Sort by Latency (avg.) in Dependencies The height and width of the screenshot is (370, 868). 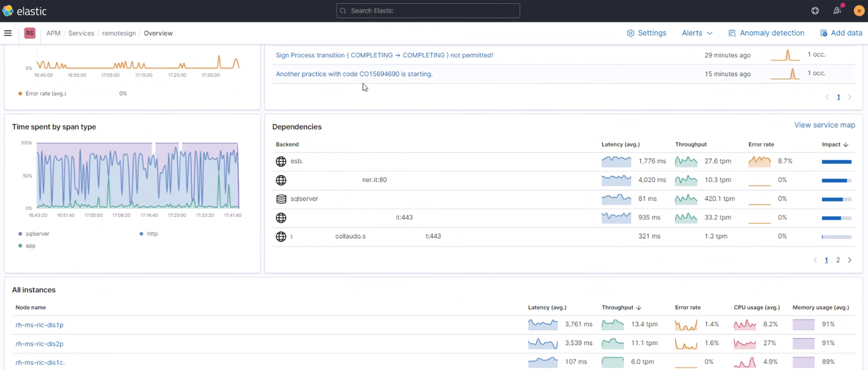(x=620, y=144)
